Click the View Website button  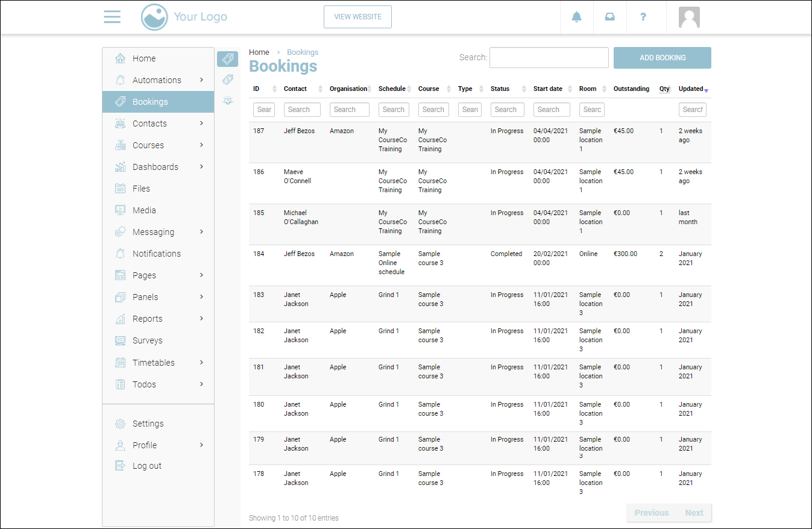pos(357,17)
